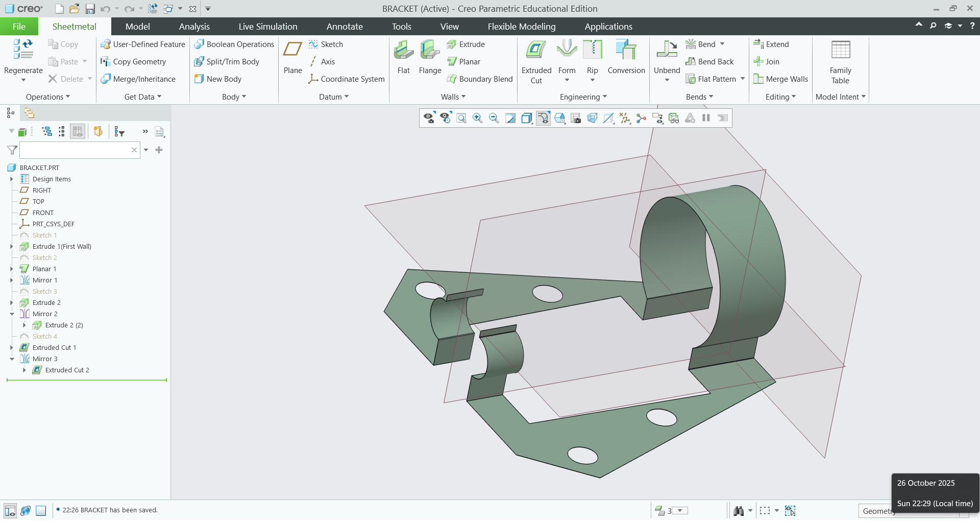980x521 pixels.
Task: Click the Bend Back button
Action: tap(709, 62)
